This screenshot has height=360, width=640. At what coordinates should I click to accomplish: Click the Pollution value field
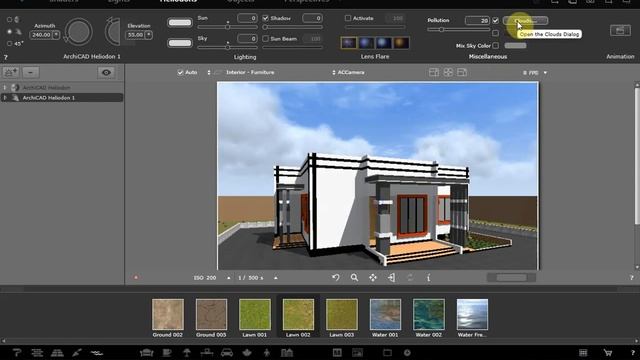point(478,20)
